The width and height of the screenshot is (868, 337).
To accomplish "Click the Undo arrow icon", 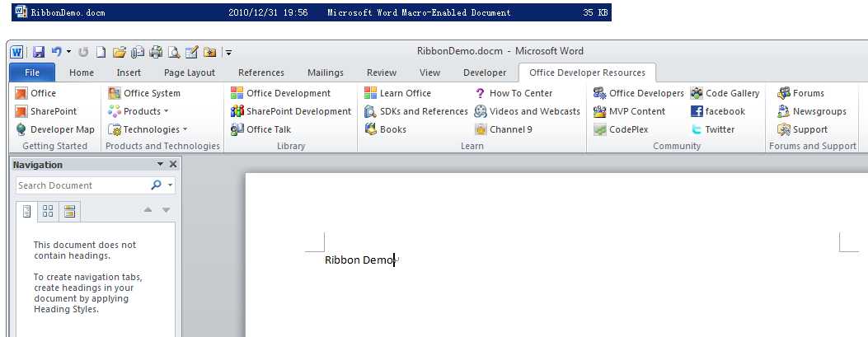I will 56,52.
